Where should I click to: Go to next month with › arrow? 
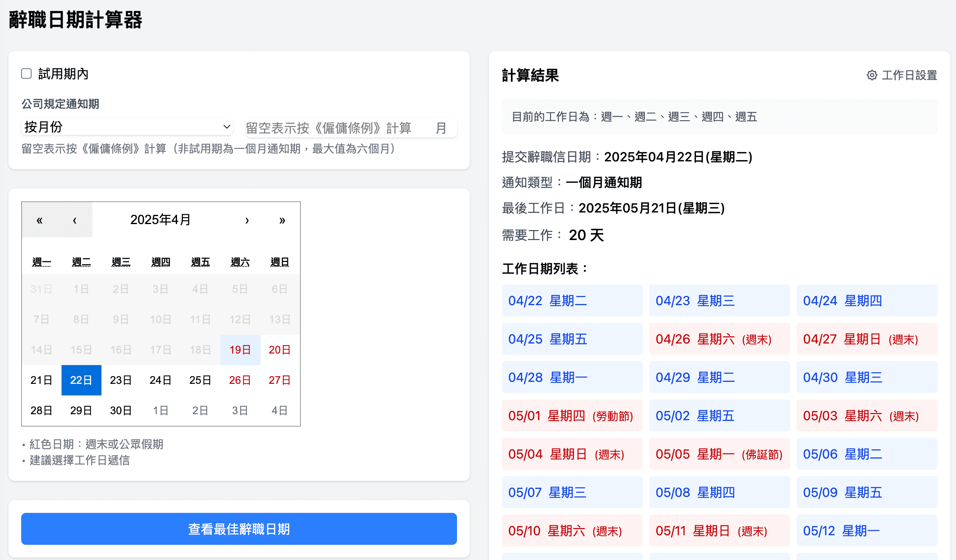(247, 220)
